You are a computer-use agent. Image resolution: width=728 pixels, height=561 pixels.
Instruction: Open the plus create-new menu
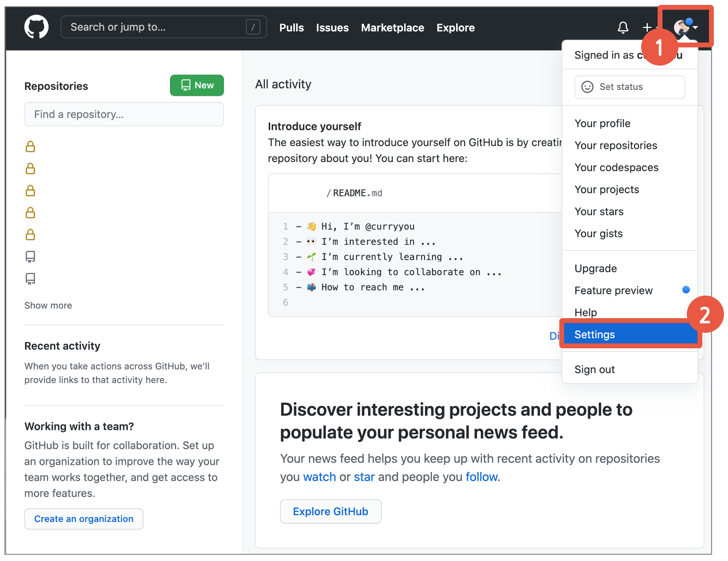(649, 27)
